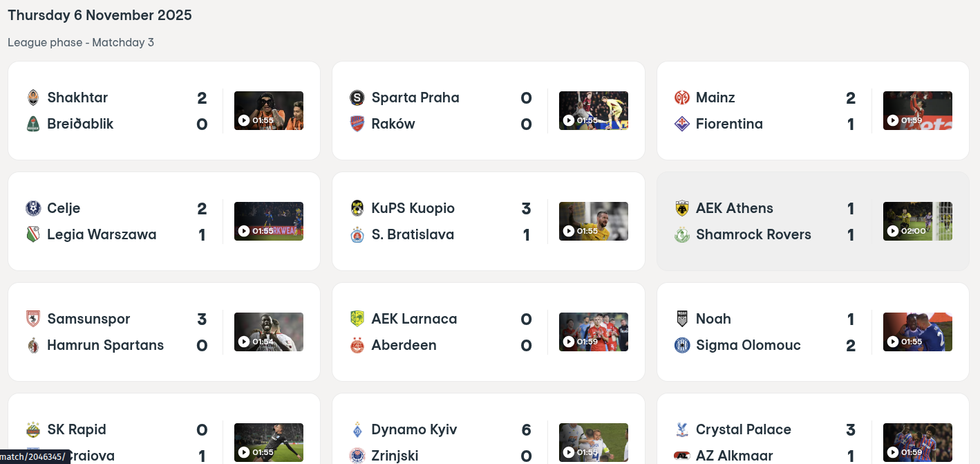This screenshot has width=980, height=464.
Task: Click the AEK Larnaca badge icon
Action: pos(357,319)
